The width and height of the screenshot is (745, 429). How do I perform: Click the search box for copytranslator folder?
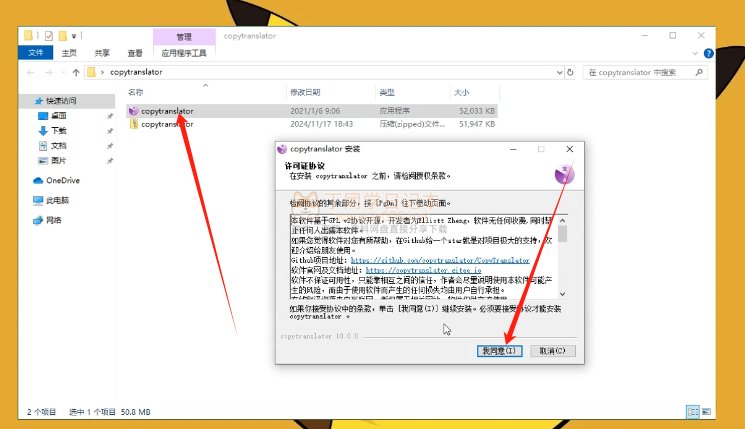(x=640, y=73)
